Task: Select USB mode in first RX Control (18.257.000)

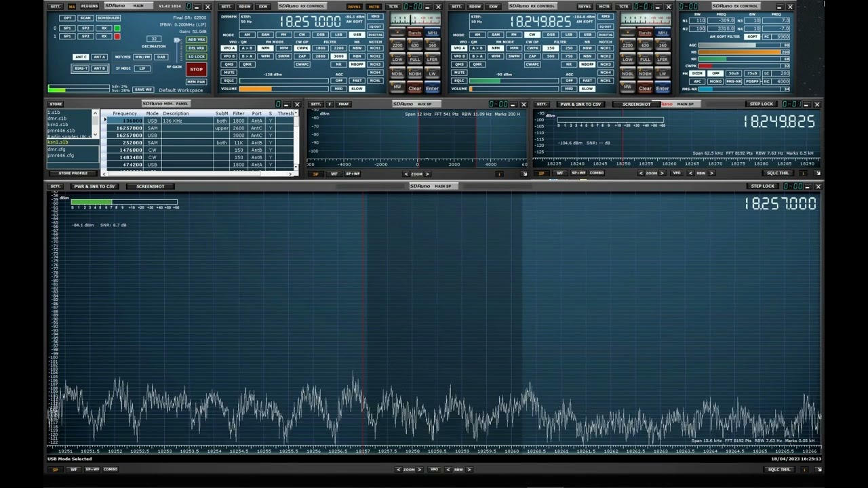Action: click(x=356, y=35)
